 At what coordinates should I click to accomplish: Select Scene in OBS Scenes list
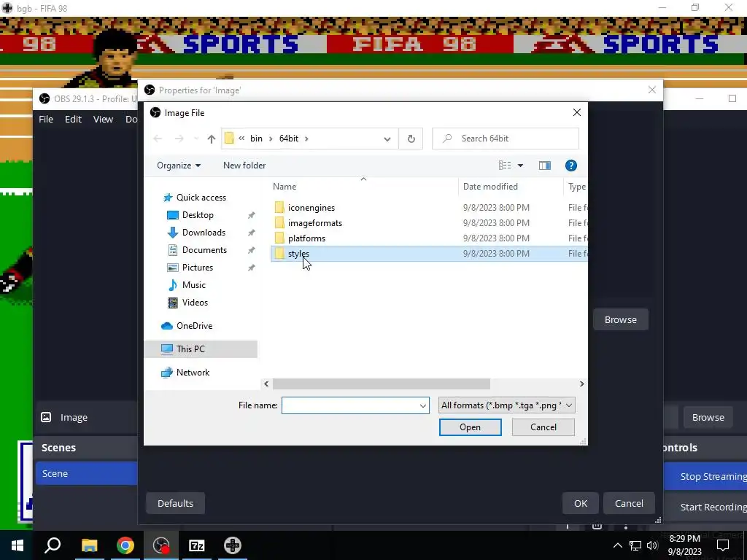tap(86, 473)
